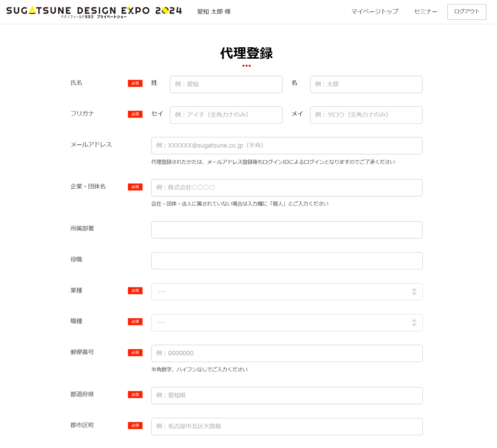Click the 必須 badge beside 業種
Viewport: 497px width, 448px height.
click(135, 291)
